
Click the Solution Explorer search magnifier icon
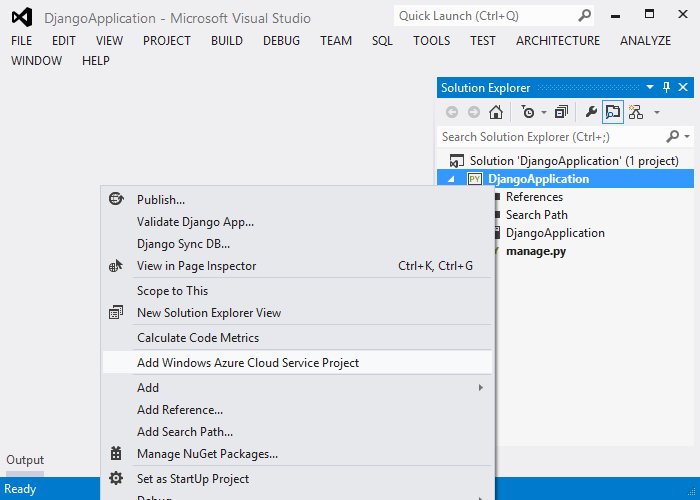pos(672,136)
